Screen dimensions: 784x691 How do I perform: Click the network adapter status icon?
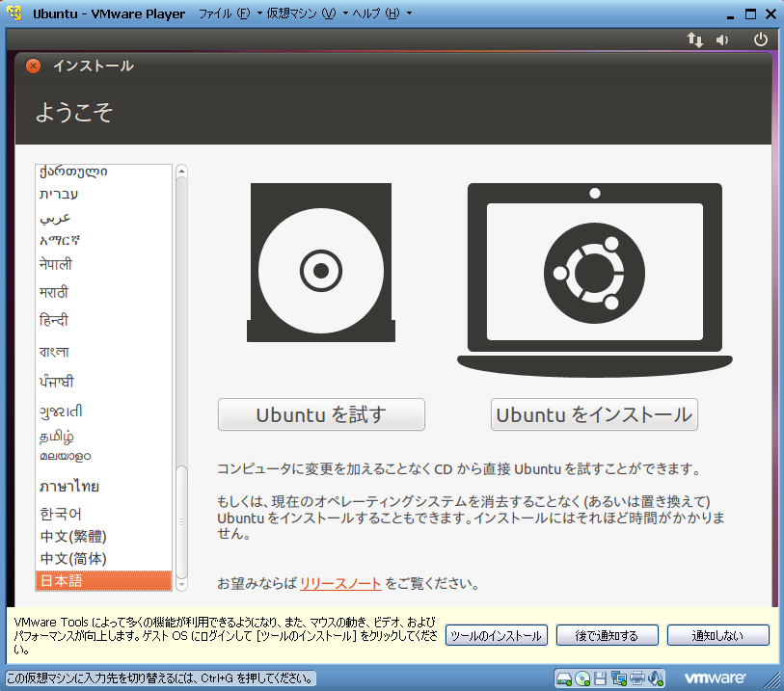pos(618,678)
